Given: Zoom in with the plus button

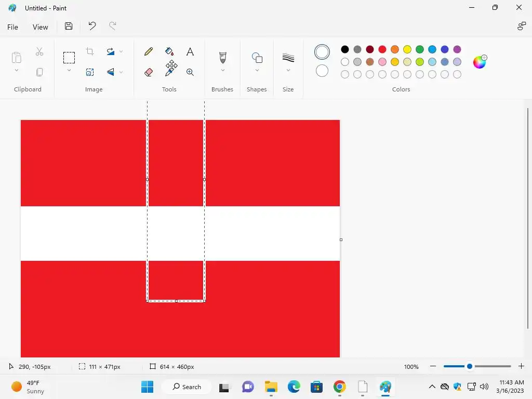Looking at the screenshot, I should click(522, 366).
